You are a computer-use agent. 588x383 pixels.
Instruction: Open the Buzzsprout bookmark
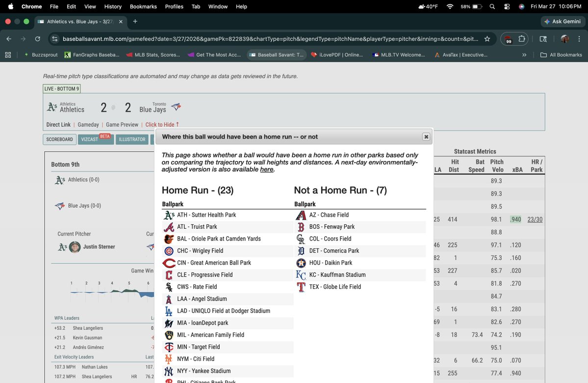click(x=41, y=55)
